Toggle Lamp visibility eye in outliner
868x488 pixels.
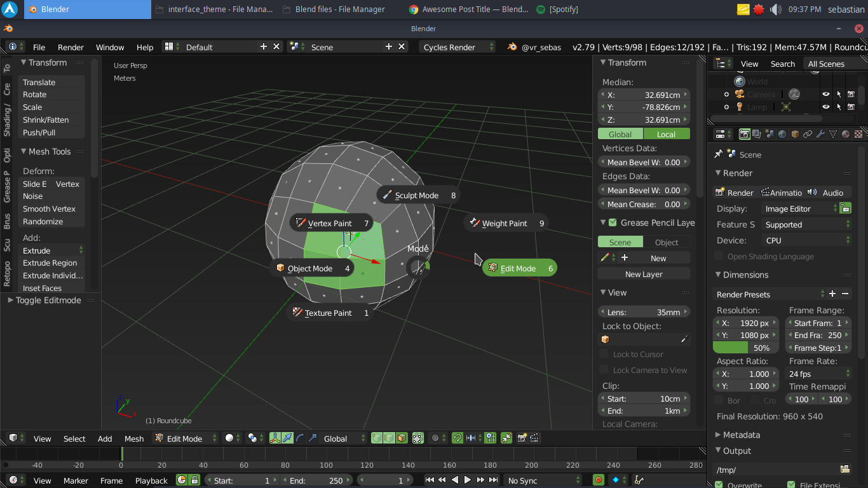[826, 107]
